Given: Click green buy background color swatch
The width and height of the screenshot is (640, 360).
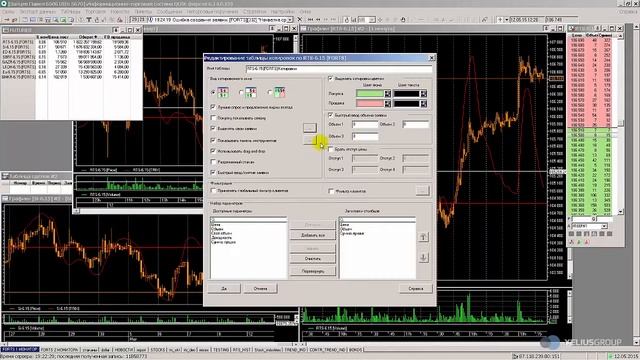Looking at the screenshot, I should (x=370, y=93).
